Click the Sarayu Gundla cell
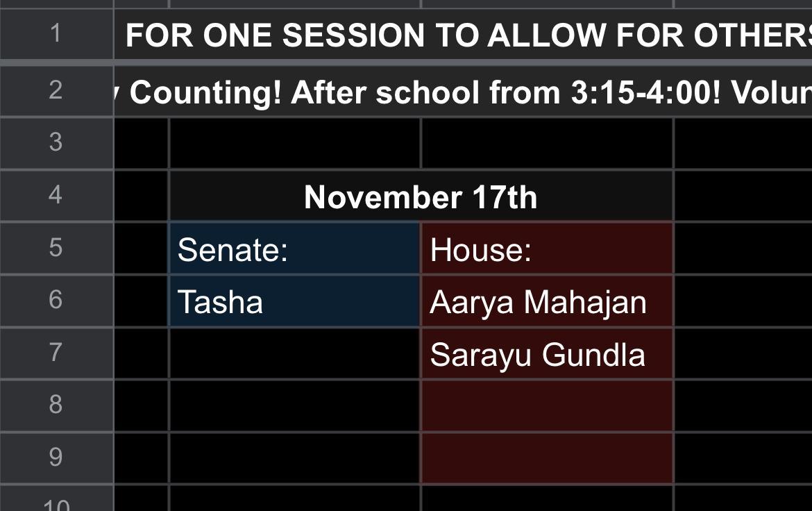 click(x=546, y=354)
